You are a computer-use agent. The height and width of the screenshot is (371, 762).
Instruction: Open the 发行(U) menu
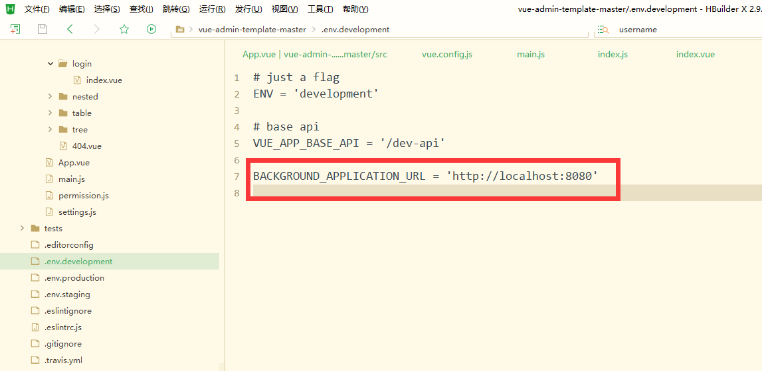(248, 9)
